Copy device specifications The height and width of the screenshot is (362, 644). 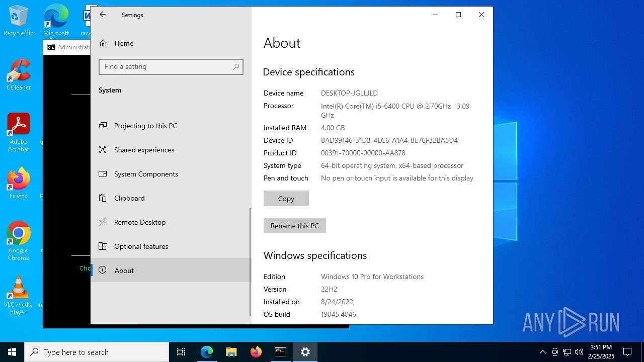286,199
